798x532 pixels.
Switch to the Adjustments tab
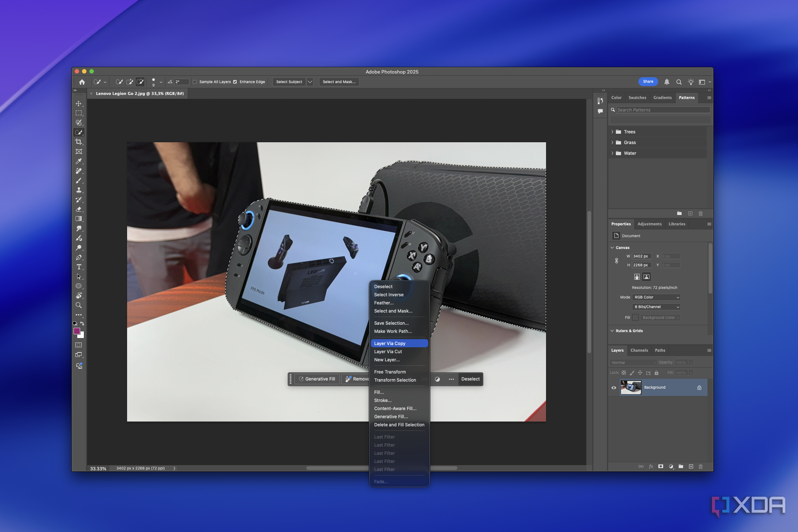[649, 224]
